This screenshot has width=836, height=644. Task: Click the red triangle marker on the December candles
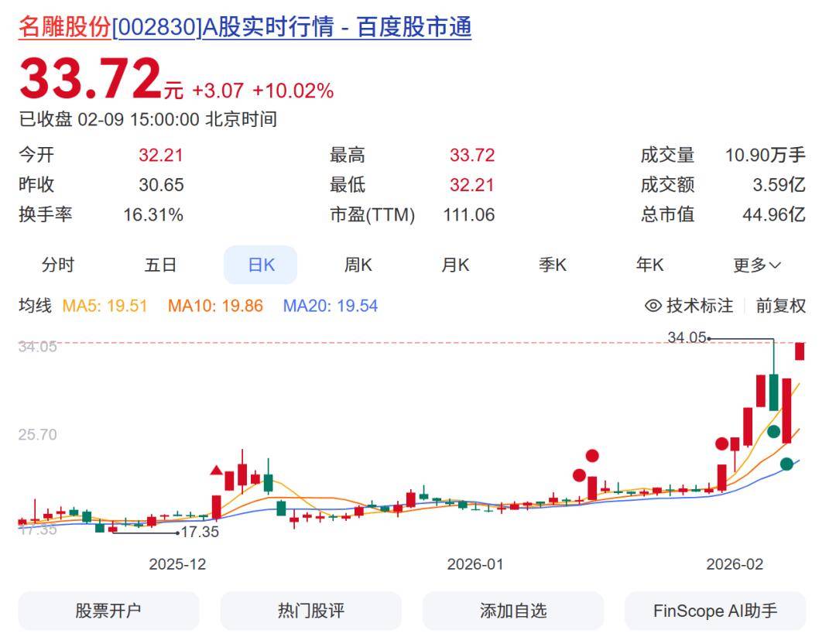[x=217, y=470]
